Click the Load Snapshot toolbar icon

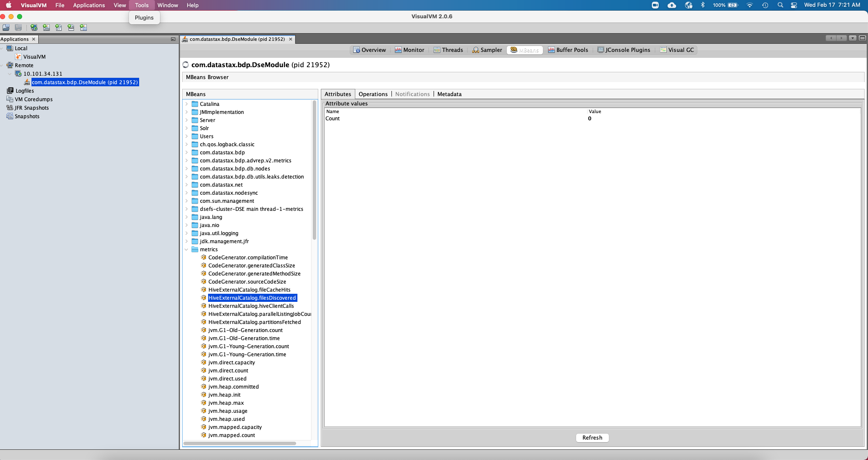pos(6,28)
